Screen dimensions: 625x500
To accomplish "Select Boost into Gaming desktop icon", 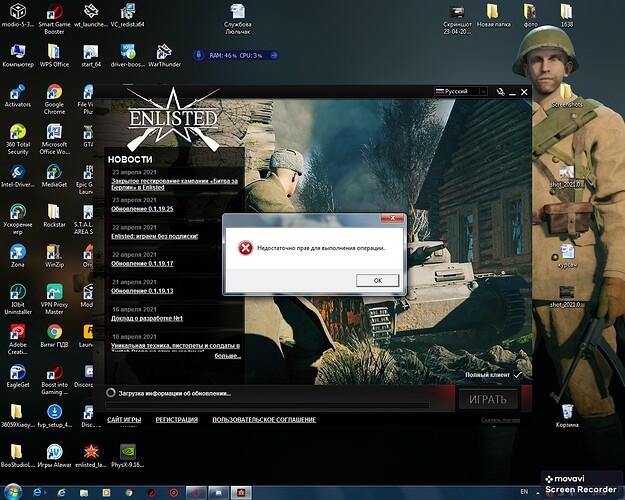I will tap(54, 380).
